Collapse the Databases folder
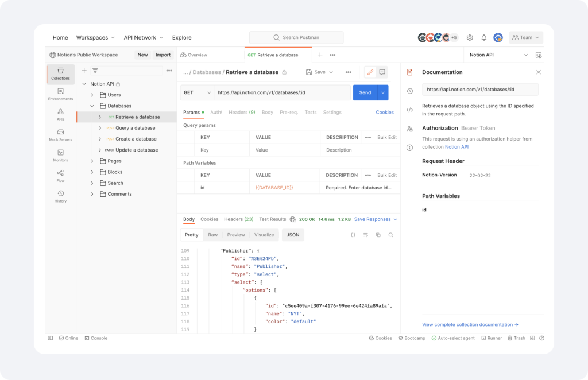588x380 pixels. pyautogui.click(x=92, y=106)
